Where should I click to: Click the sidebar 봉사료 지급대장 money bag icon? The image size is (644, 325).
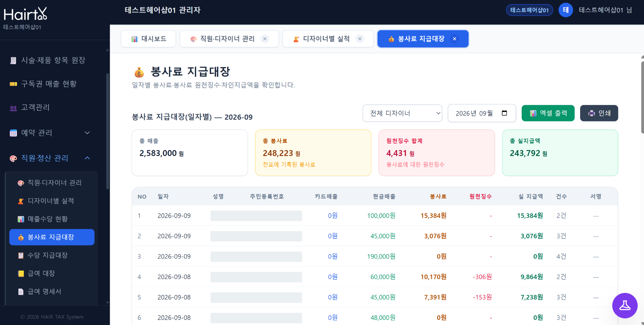(21, 237)
